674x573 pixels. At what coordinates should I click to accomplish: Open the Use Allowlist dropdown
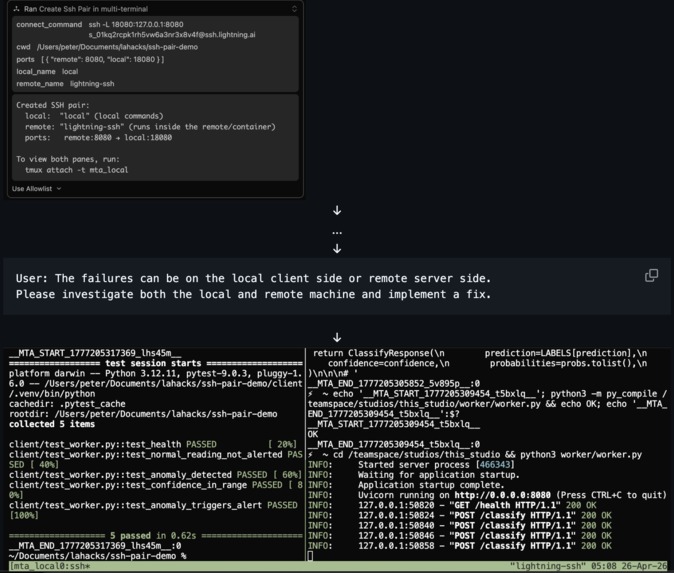pyautogui.click(x=37, y=189)
